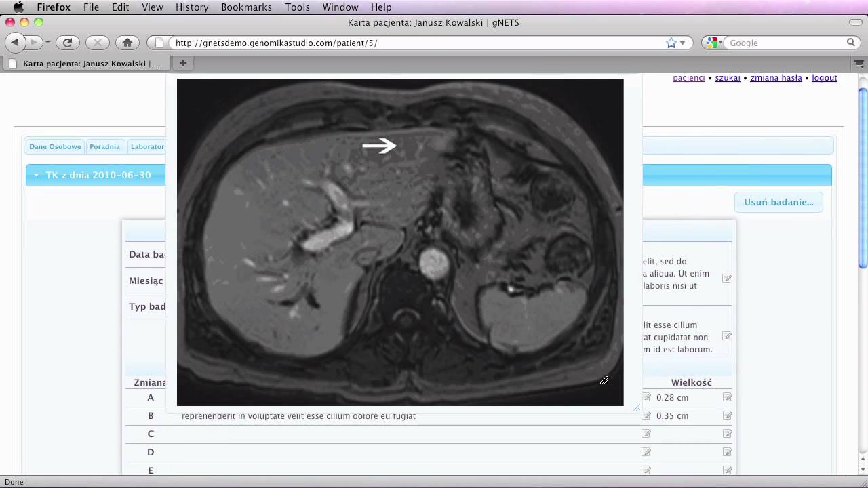
Task: Edit the description ending 'laboris nisi ut'
Action: [x=727, y=279]
